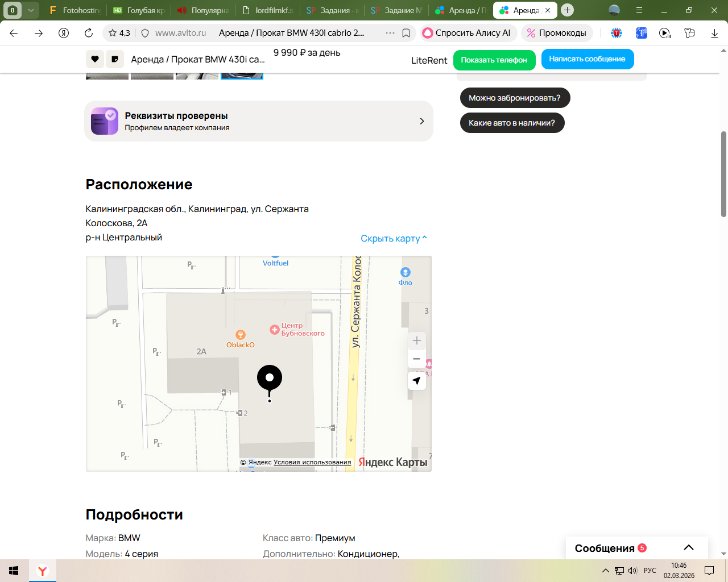Click the page vertical scrollbar thumb

723,174
